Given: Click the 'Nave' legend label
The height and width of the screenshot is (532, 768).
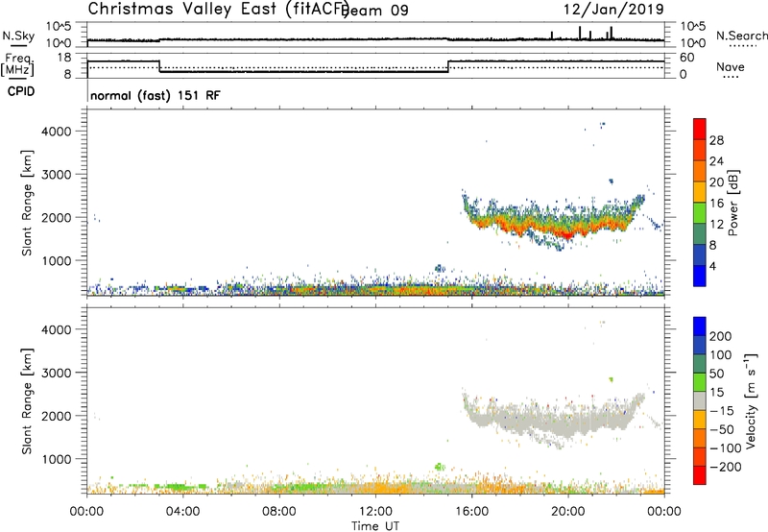Looking at the screenshot, I should [731, 66].
